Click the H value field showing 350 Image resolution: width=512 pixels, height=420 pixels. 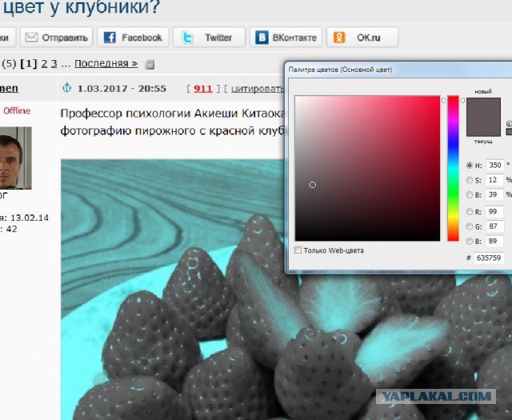[495, 166]
